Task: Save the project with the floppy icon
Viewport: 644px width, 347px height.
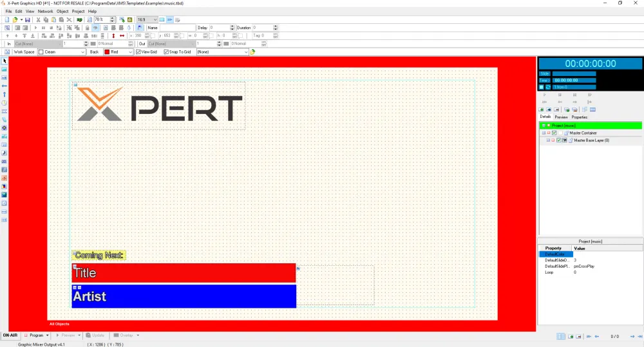Action: pyautogui.click(x=28, y=20)
